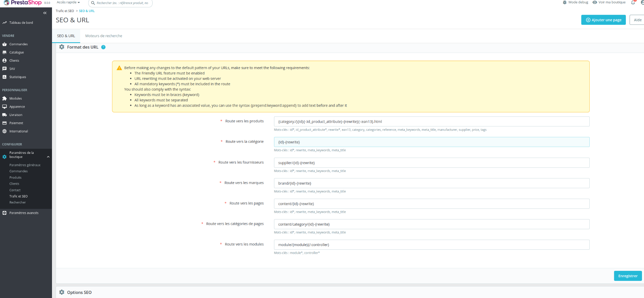644x298 pixels.
Task: Click Ajouter une page button
Action: pyautogui.click(x=603, y=20)
